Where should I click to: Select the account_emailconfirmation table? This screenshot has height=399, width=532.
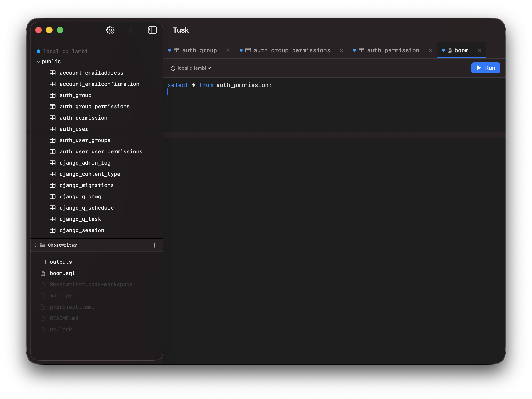[x=99, y=84]
